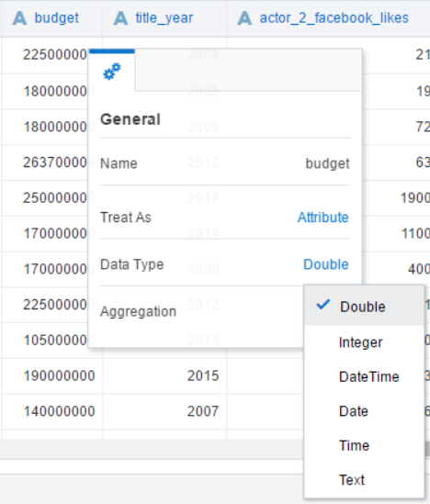Click the attribute type icon beside title_year
This screenshot has width=430, height=504.
pos(120,18)
